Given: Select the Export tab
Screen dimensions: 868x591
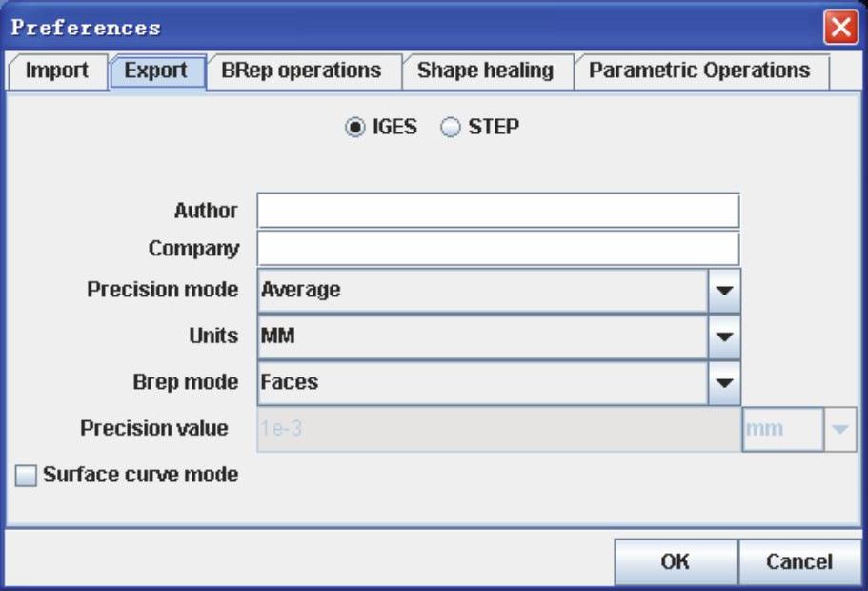Looking at the screenshot, I should pyautogui.click(x=156, y=71).
